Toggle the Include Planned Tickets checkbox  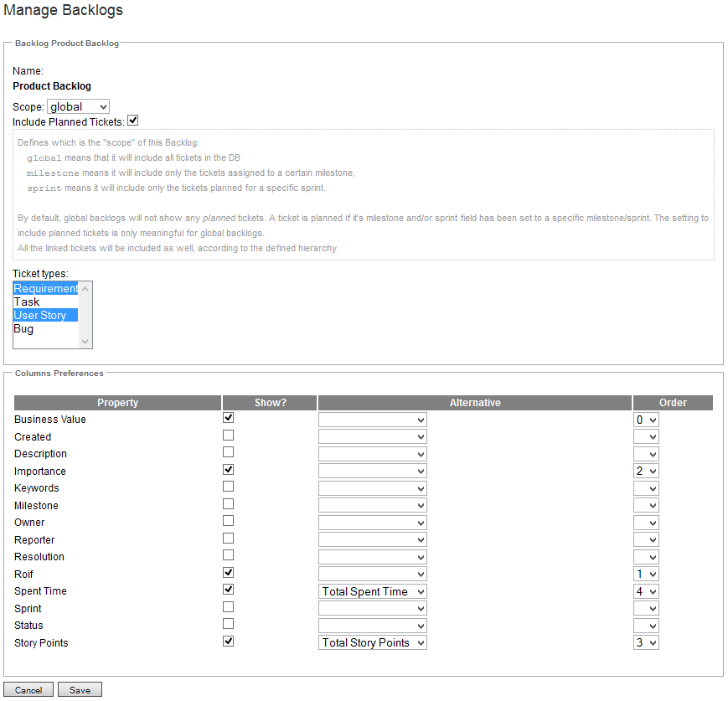(x=132, y=121)
